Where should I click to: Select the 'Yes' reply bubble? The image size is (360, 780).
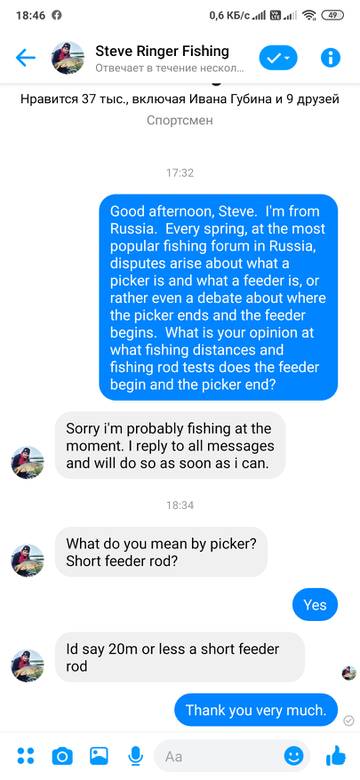point(315,604)
